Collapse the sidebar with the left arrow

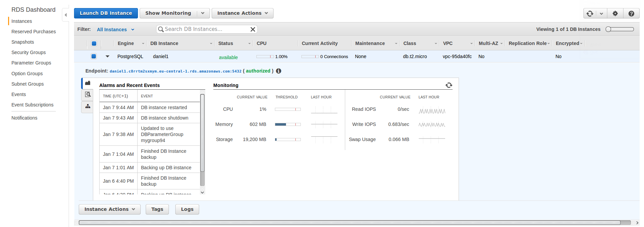[x=66, y=15]
